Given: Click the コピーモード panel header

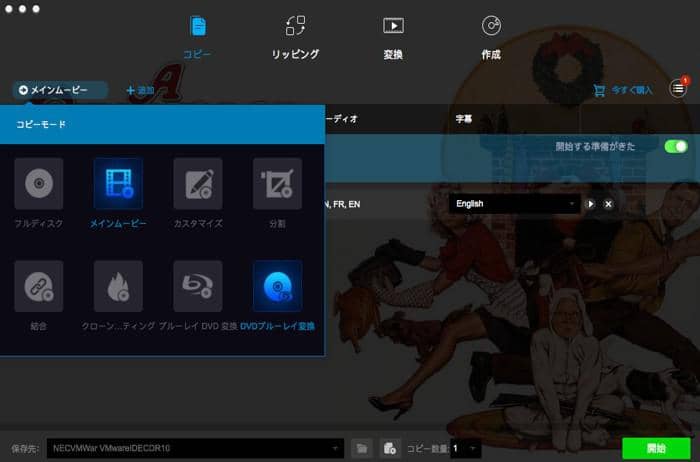Looking at the screenshot, I should click(162, 125).
